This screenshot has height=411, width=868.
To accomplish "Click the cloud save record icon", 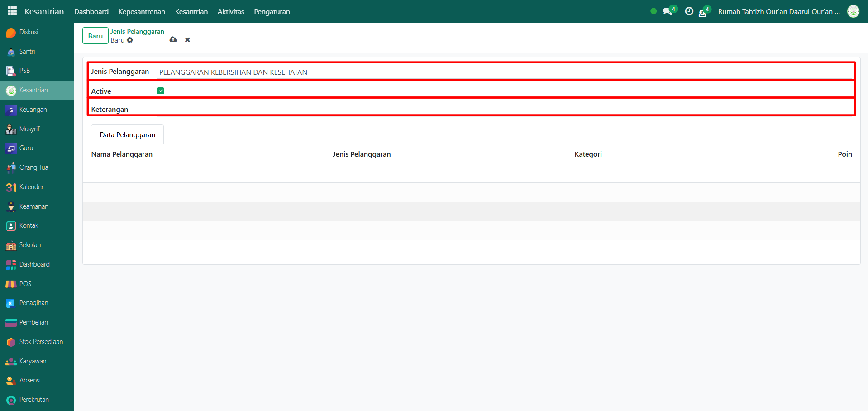I will pos(173,40).
